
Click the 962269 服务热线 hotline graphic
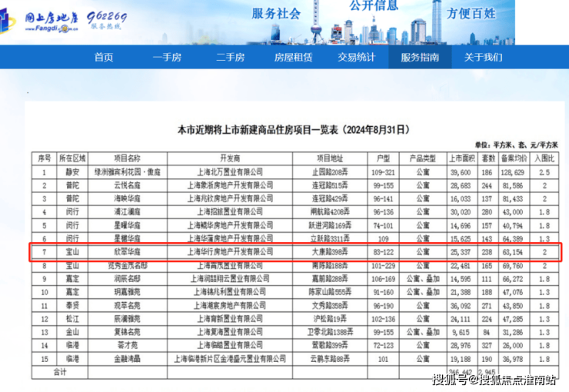(106, 20)
